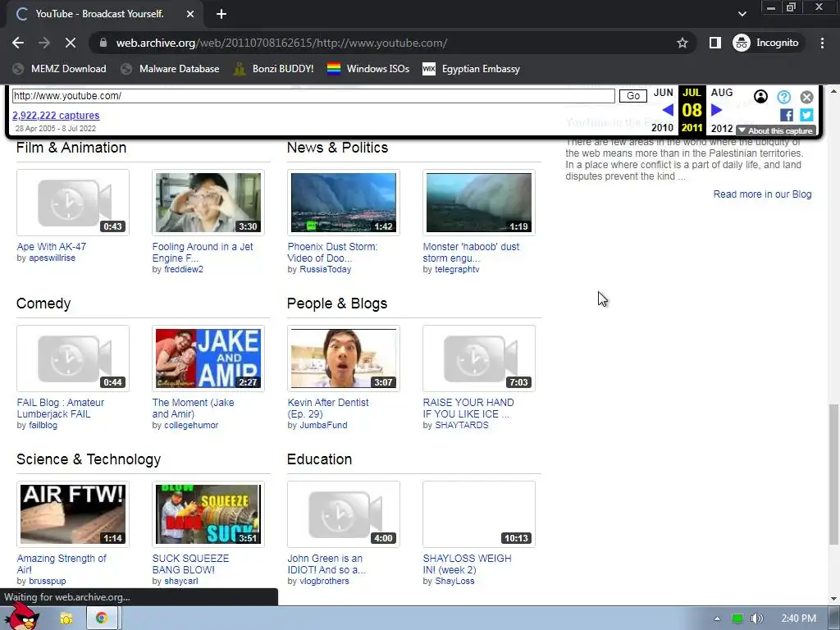Visit the freddiew2 channel link
The width and height of the screenshot is (840, 630).
click(x=184, y=269)
